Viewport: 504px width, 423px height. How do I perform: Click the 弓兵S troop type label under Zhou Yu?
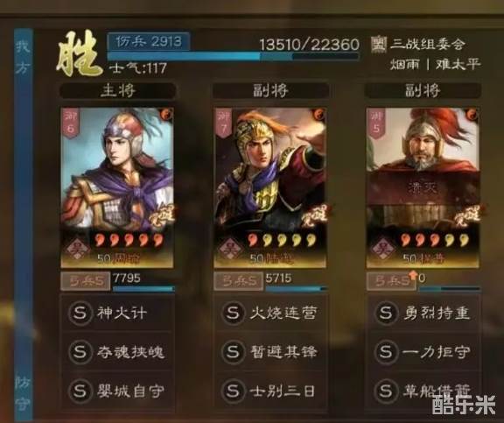pyautogui.click(x=86, y=282)
